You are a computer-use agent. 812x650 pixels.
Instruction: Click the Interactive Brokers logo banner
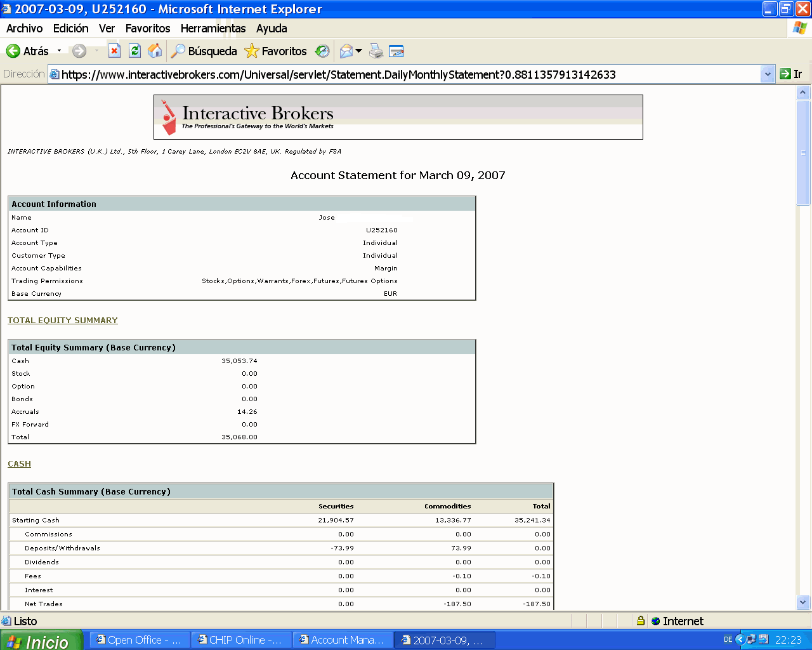click(398, 117)
